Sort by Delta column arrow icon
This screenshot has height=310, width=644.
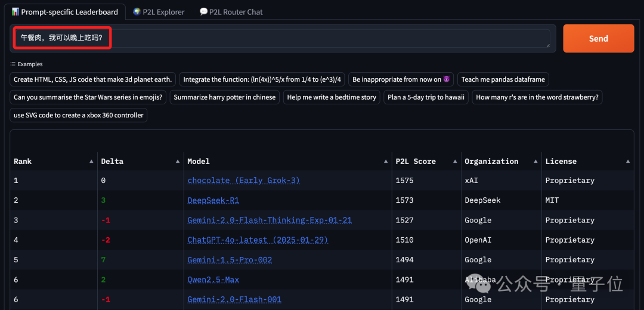point(178,162)
